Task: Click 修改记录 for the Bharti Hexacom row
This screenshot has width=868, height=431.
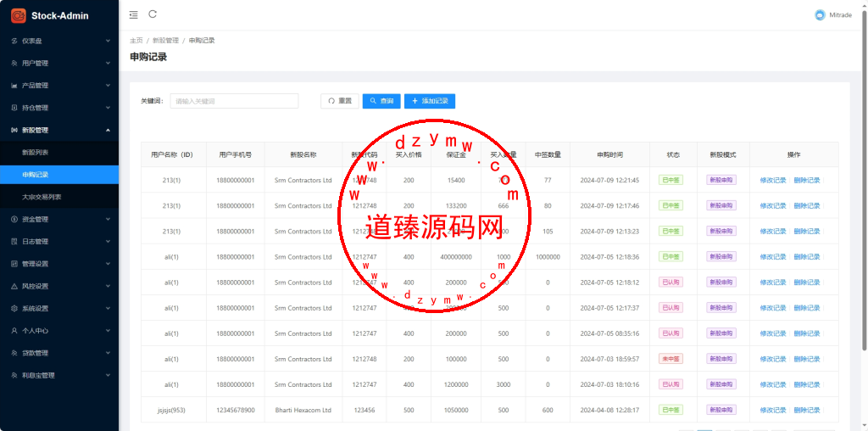Action: [x=773, y=410]
